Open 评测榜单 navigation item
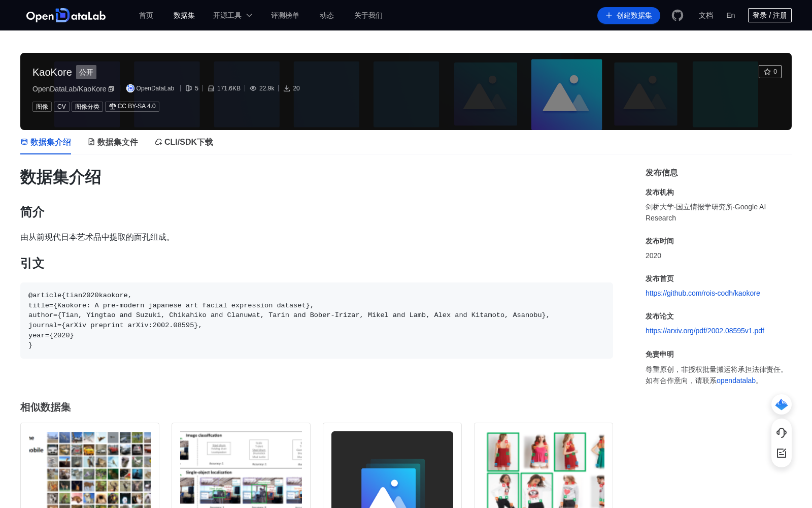 point(285,15)
